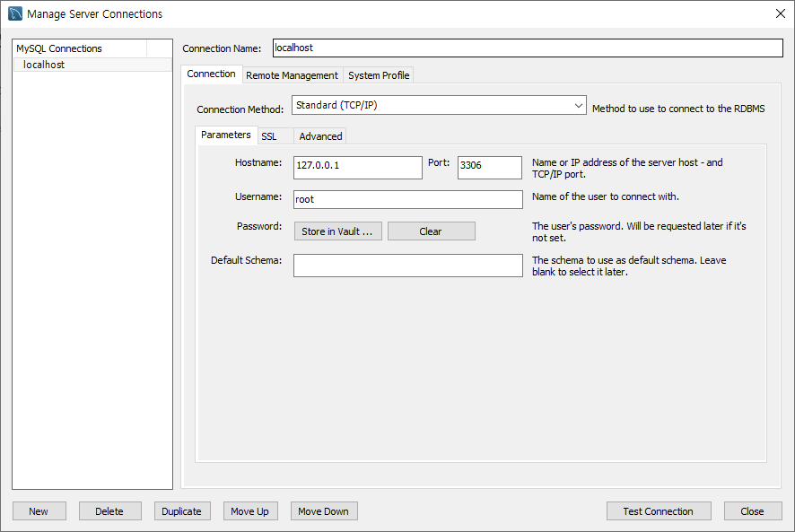795x532 pixels.
Task: Click the 'Method to use to connect to the RDBMS' text
Action: (x=678, y=109)
